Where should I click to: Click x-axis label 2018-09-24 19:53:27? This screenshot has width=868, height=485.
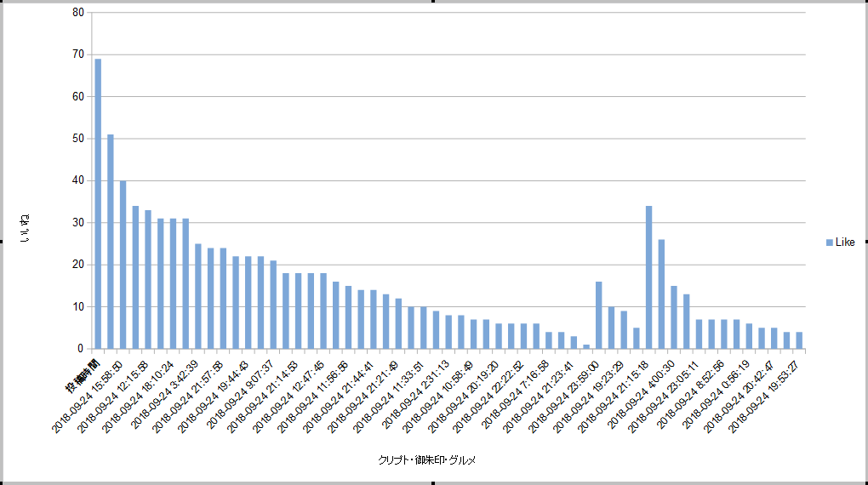767,396
